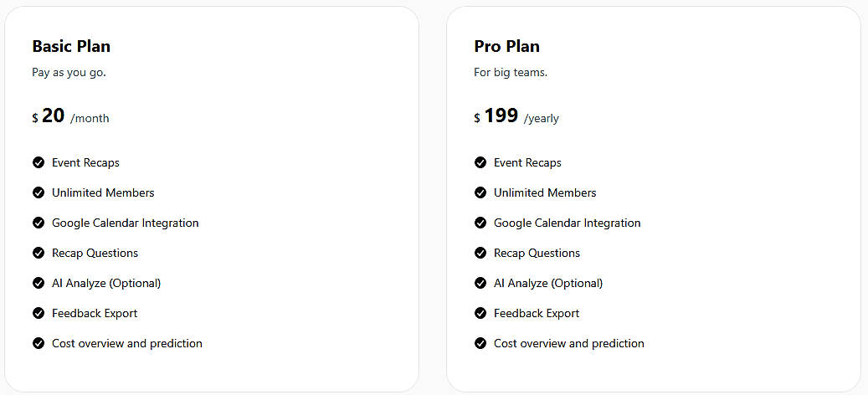Click the $20 /month price
Screen dimensions: 868x395
[70, 116]
